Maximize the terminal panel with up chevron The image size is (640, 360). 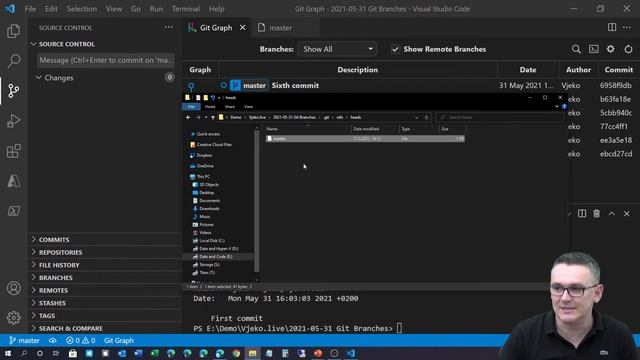pos(612,213)
